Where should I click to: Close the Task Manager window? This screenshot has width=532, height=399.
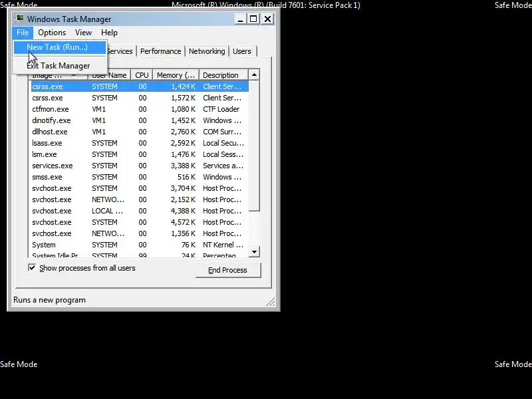pos(268,19)
